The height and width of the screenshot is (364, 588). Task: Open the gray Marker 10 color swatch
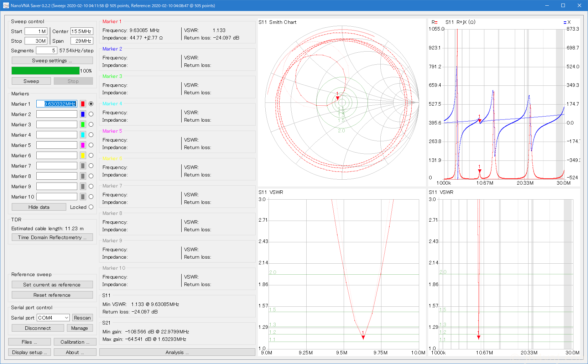click(83, 197)
